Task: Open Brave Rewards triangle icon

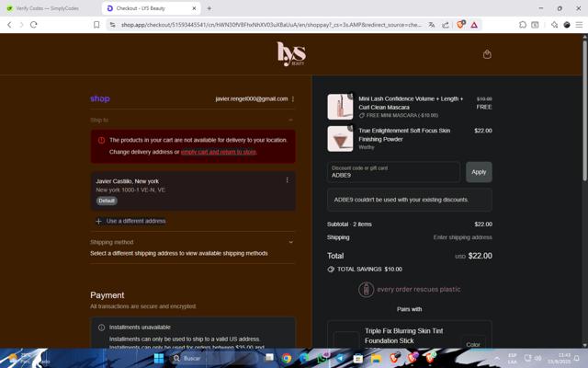Action: click(474, 25)
